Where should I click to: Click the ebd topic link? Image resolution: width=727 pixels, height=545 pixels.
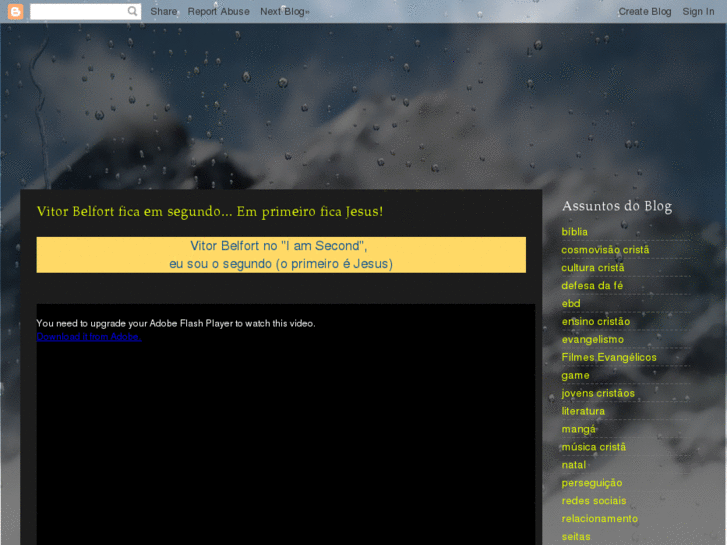(571, 304)
